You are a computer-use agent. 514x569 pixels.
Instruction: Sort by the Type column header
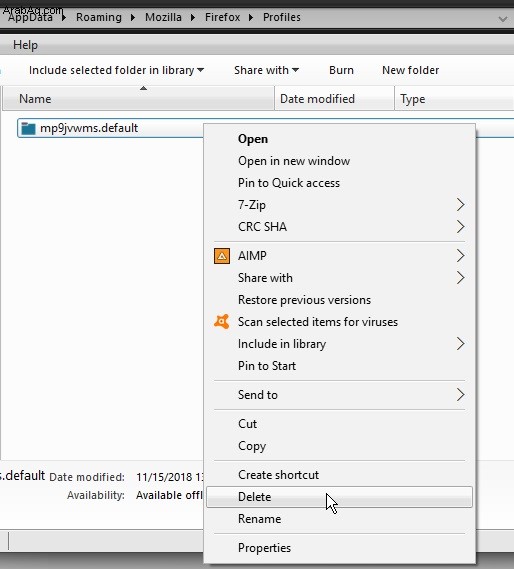coord(454,99)
